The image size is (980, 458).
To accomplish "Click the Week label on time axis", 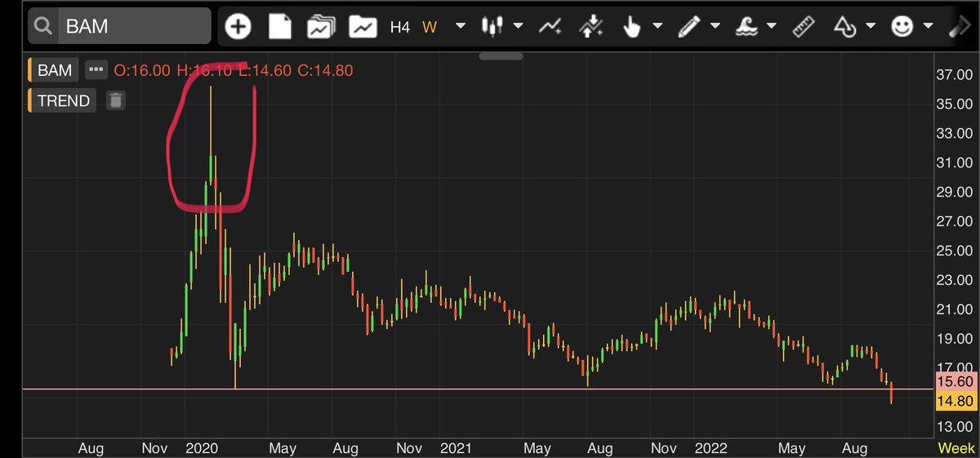I will pos(955,447).
